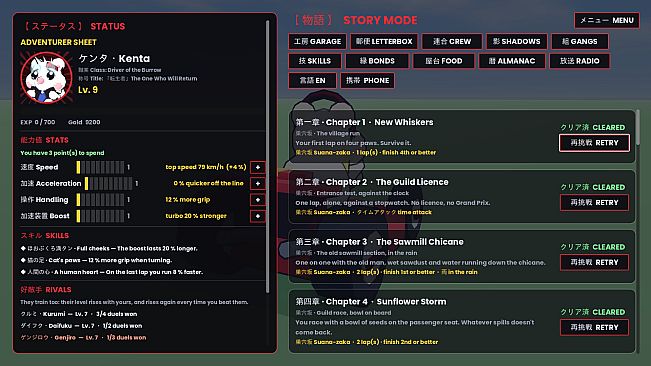The height and width of the screenshot is (366, 651).
Task: Click Chapter 2's 'time attack' condition line
Action: pos(363,212)
